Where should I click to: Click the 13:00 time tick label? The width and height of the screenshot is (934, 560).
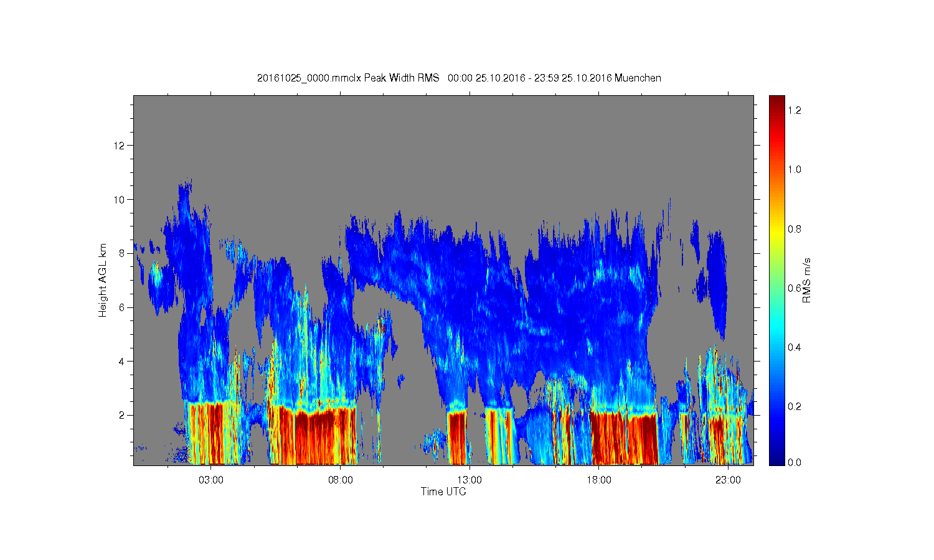[469, 480]
